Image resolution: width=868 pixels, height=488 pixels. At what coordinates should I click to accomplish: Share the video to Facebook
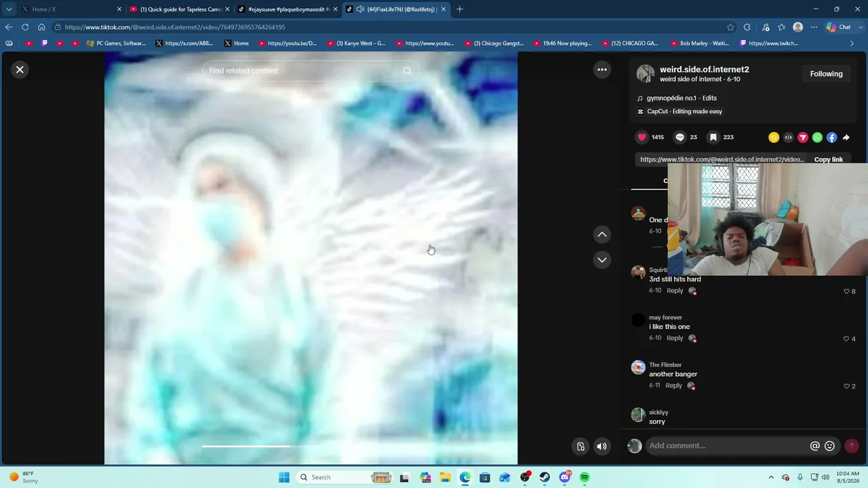pyautogui.click(x=831, y=138)
